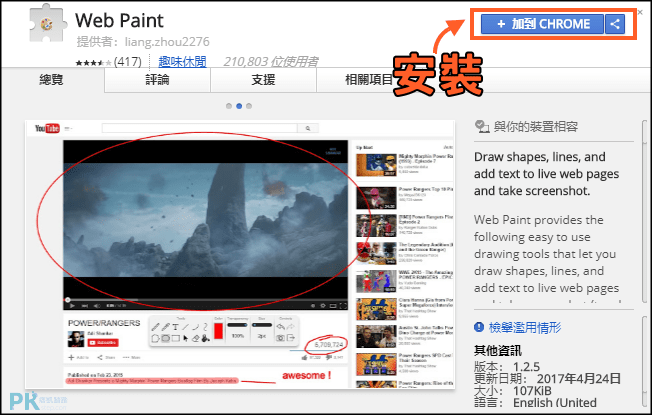Switch to the 總覽 tab

52,79
